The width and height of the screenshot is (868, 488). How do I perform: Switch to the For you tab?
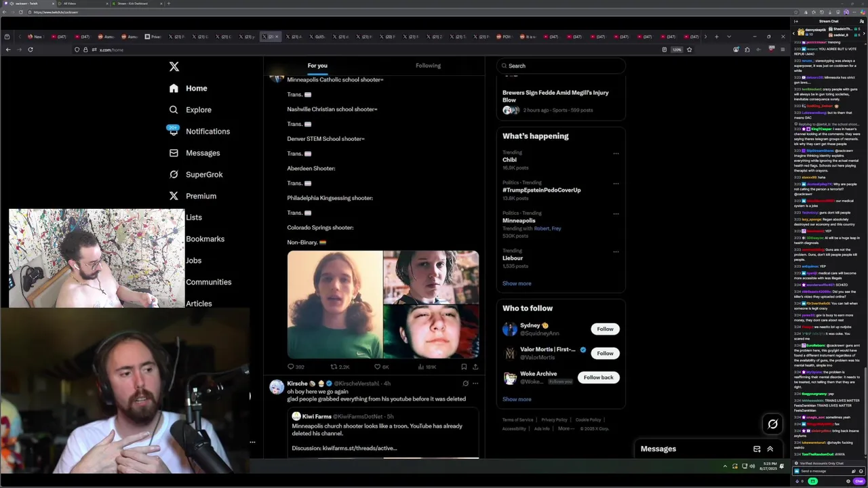pos(317,66)
